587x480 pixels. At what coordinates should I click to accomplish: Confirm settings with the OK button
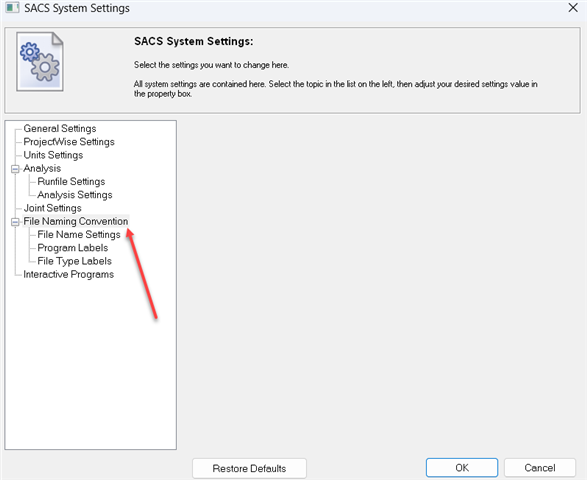pyautogui.click(x=462, y=468)
